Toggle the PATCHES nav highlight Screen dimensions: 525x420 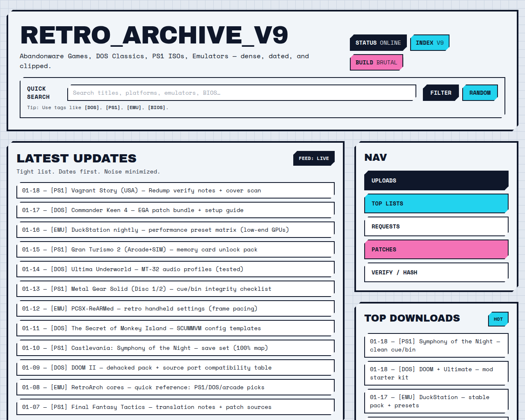pyautogui.click(x=436, y=249)
